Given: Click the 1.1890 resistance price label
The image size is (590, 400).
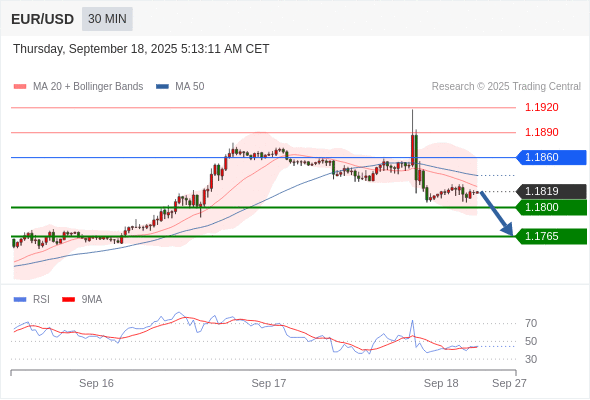Looking at the screenshot, I should tap(541, 132).
